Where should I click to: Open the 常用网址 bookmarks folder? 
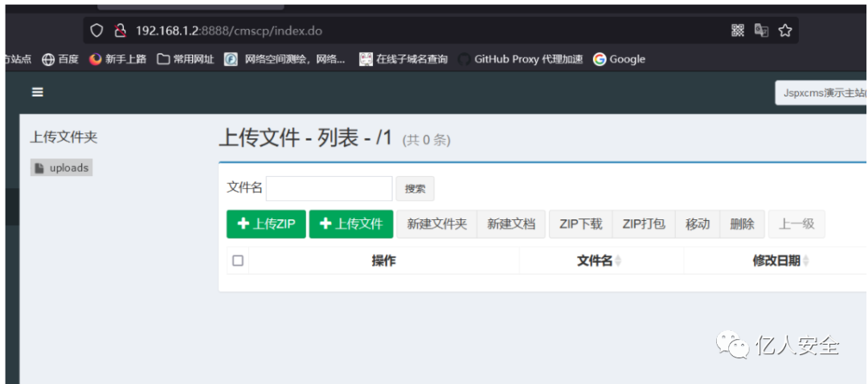coord(186,59)
